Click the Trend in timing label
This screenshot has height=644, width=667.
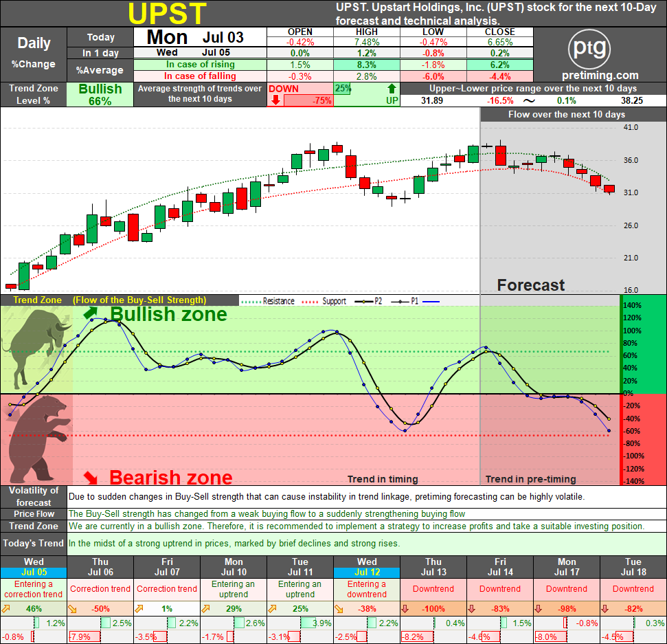tap(383, 479)
